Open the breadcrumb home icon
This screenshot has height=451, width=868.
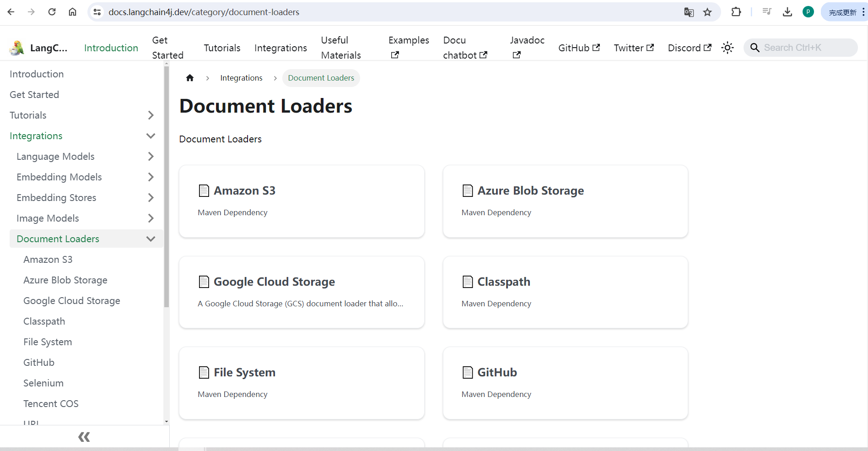tap(190, 78)
